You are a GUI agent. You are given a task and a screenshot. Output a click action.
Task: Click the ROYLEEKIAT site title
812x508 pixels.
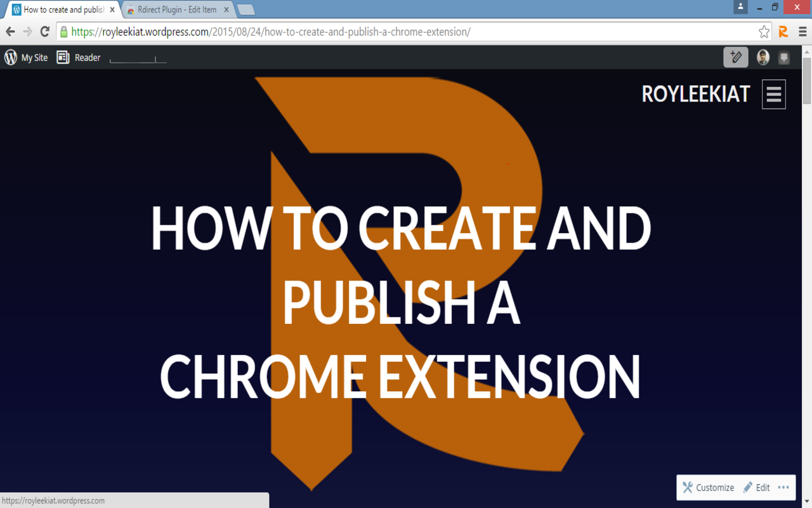tap(695, 94)
